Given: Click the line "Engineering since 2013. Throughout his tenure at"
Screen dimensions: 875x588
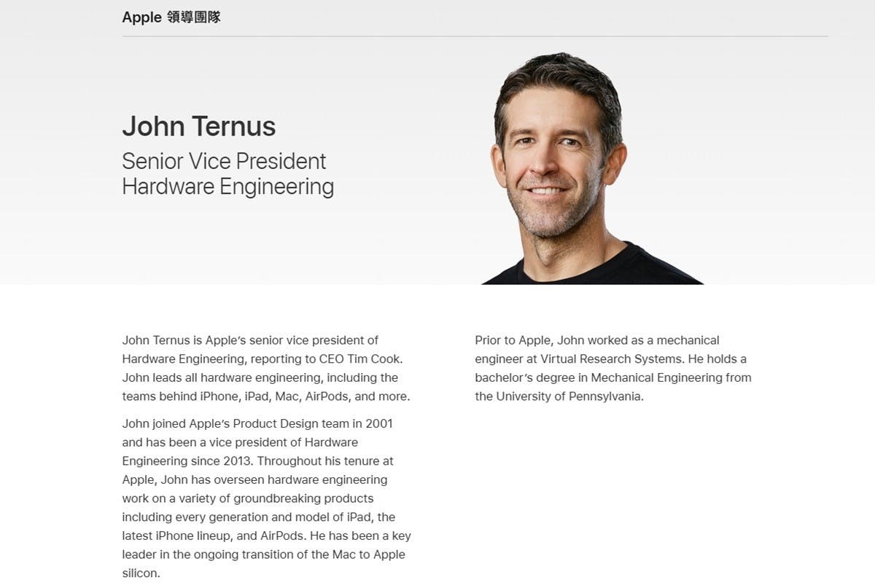Looking at the screenshot, I should click(258, 461).
